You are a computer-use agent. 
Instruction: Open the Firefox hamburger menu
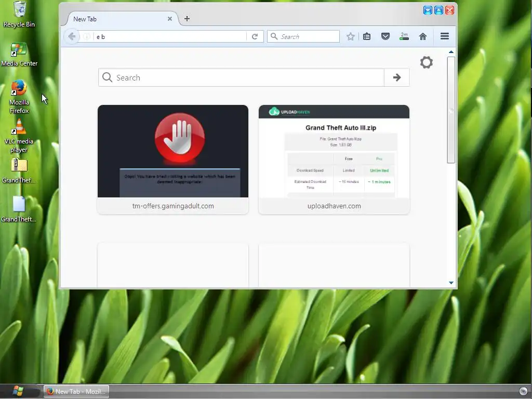point(445,36)
